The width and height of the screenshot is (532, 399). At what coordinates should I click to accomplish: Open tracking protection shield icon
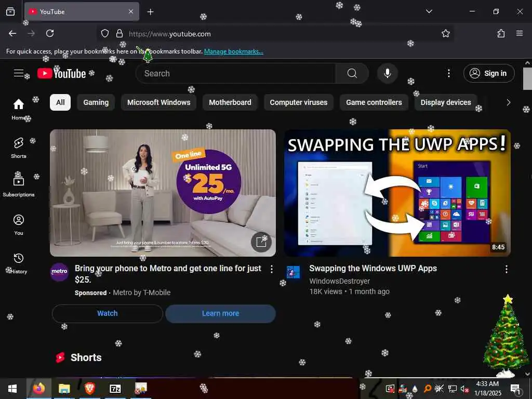pyautogui.click(x=105, y=34)
